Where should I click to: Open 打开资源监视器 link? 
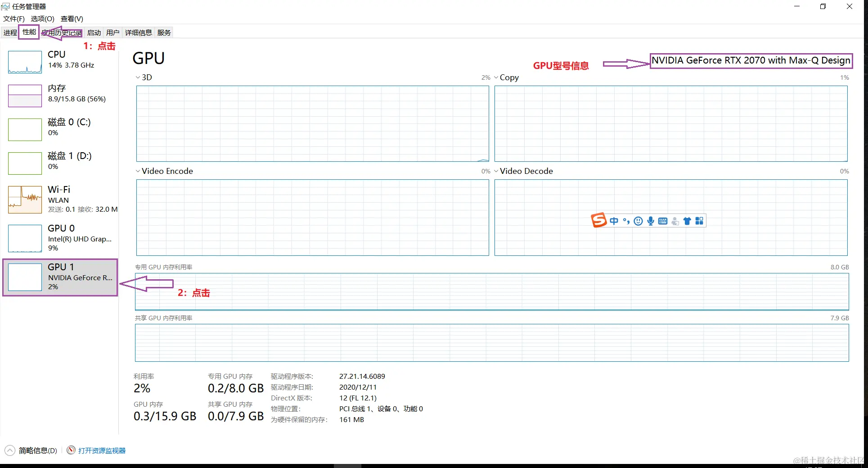point(102,450)
